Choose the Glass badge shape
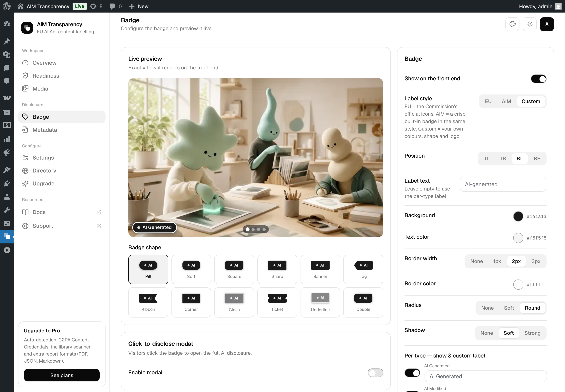The image size is (565, 392). [x=234, y=302]
